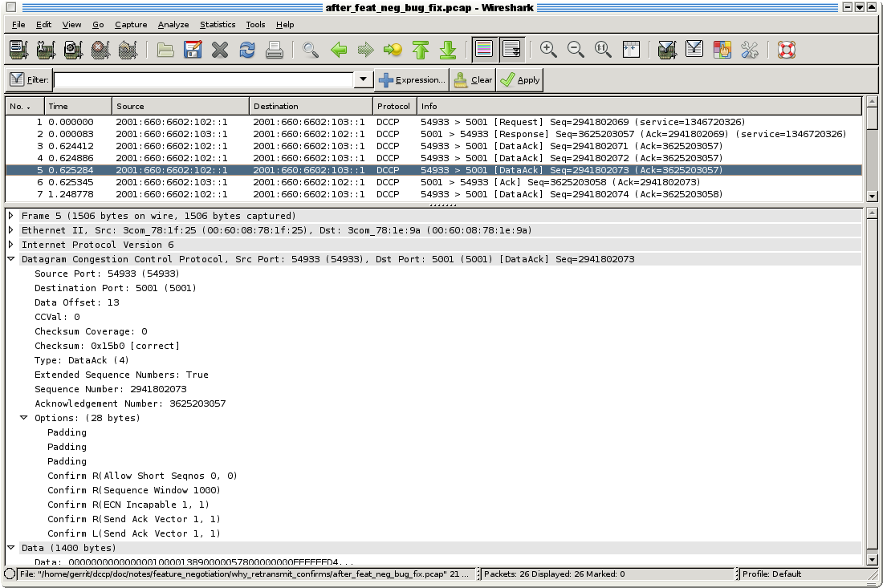Jump to the last packet icon
The width and height of the screenshot is (883, 588).
(448, 49)
